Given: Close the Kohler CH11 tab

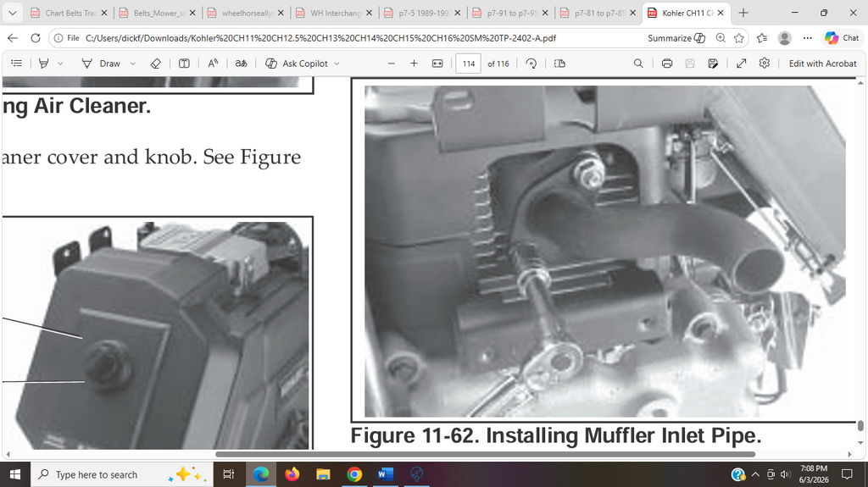Looking at the screenshot, I should point(721,13).
